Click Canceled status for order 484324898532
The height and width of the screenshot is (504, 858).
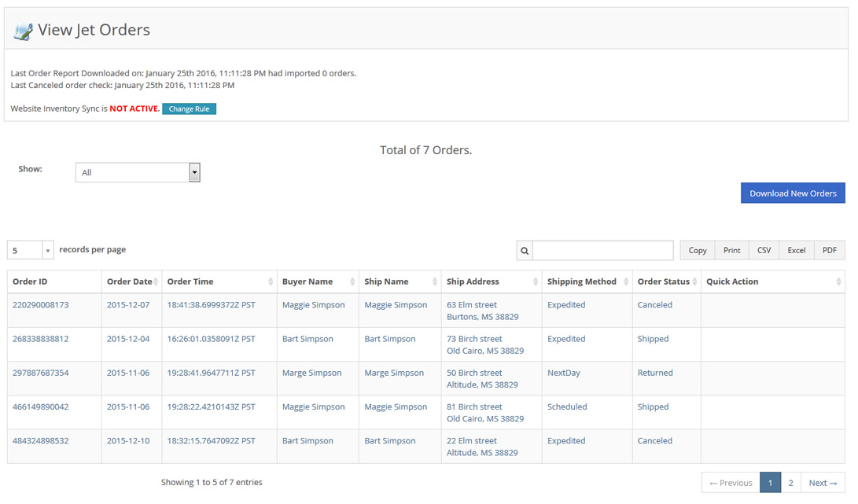click(654, 440)
